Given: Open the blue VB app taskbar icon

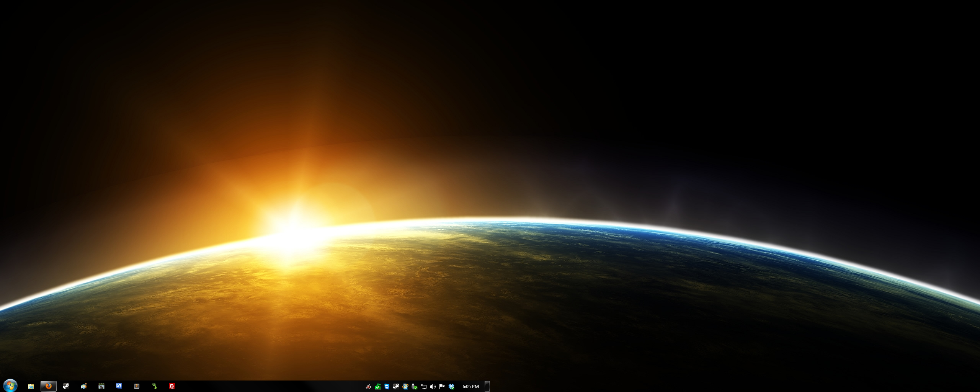Looking at the screenshot, I should (119, 386).
